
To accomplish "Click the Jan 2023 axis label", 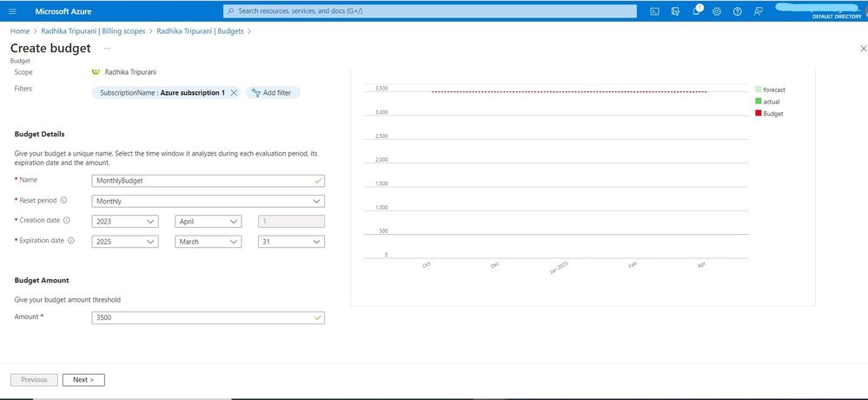I will 559,270.
